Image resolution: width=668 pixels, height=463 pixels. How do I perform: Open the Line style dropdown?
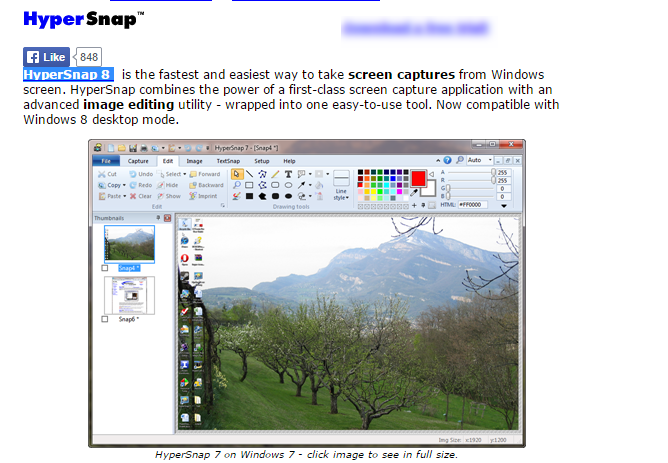pyautogui.click(x=341, y=185)
